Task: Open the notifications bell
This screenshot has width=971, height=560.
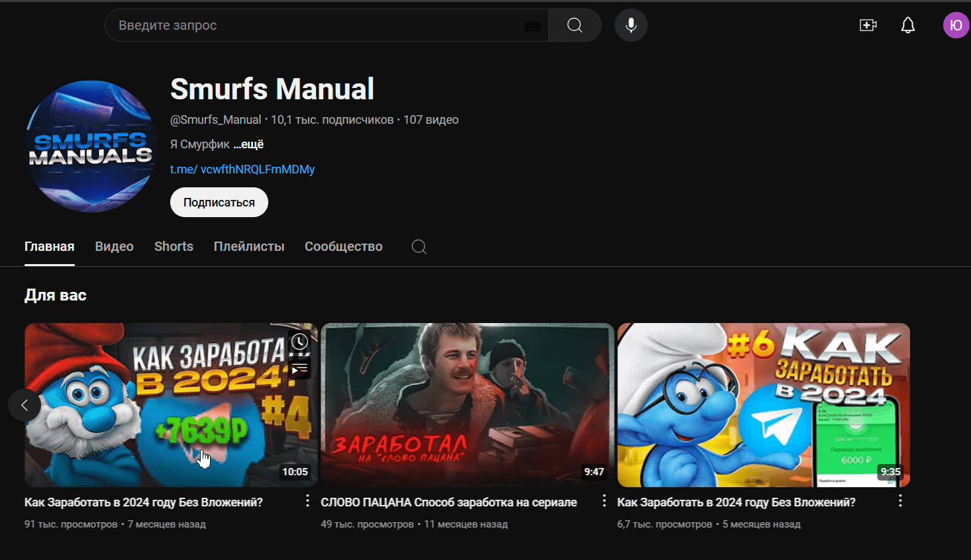Action: point(908,25)
